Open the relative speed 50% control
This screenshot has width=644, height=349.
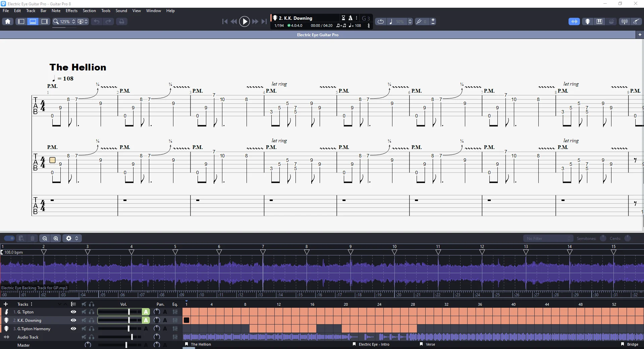point(397,21)
